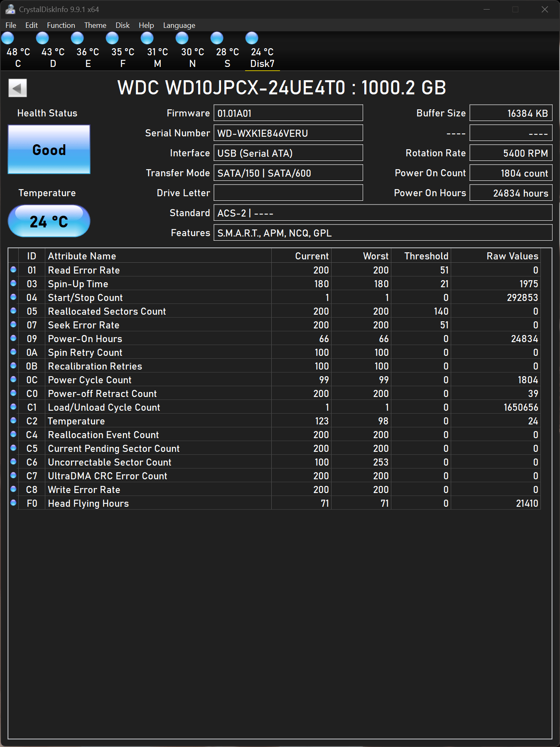The height and width of the screenshot is (747, 560).
Task: Click the Features field S.M.A.R.T., APM, NCQ, GPL
Action: 383,233
